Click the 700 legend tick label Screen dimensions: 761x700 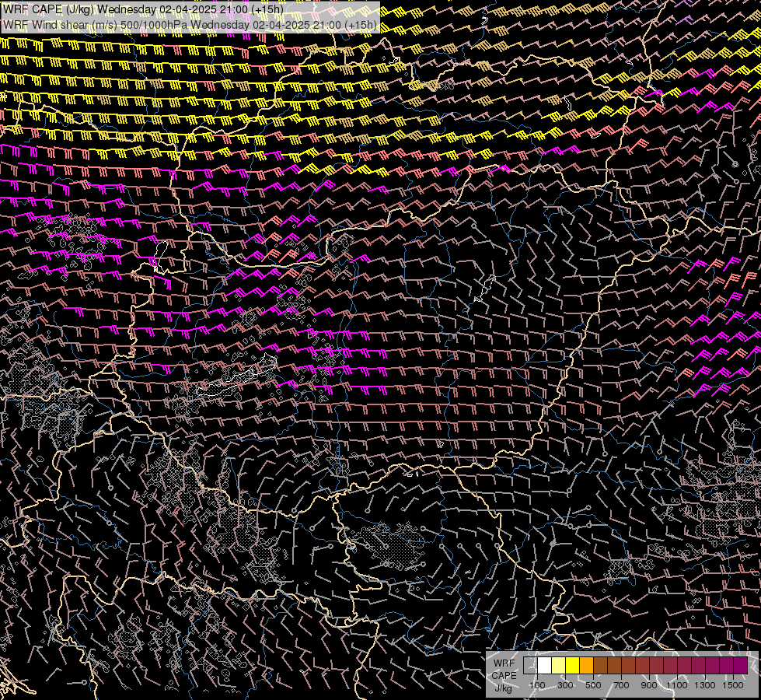[621, 685]
